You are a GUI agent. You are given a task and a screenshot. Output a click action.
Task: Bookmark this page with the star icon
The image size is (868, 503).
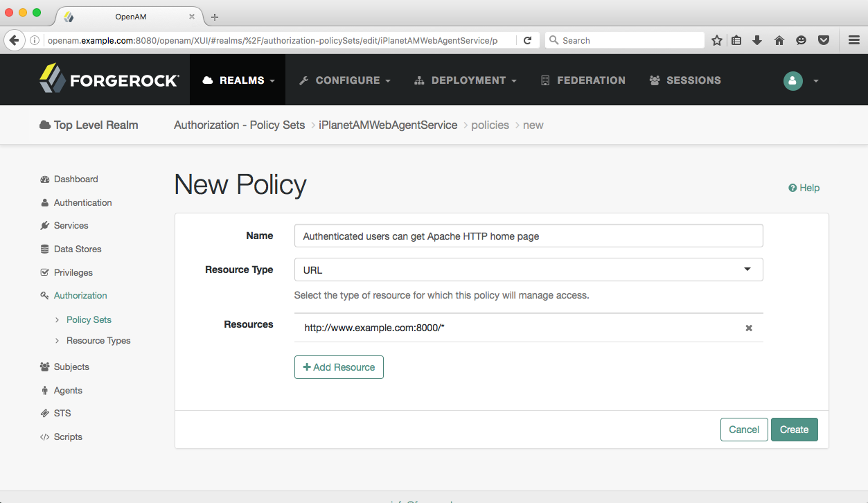pyautogui.click(x=717, y=41)
